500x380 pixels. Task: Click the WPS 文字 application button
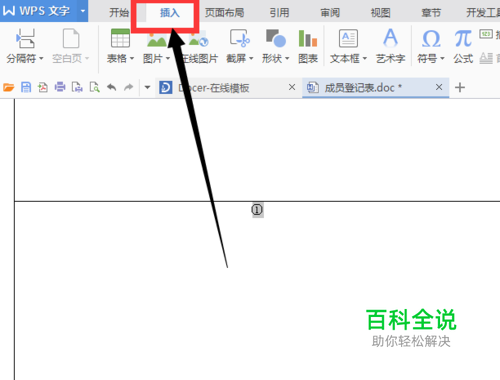pos(38,11)
